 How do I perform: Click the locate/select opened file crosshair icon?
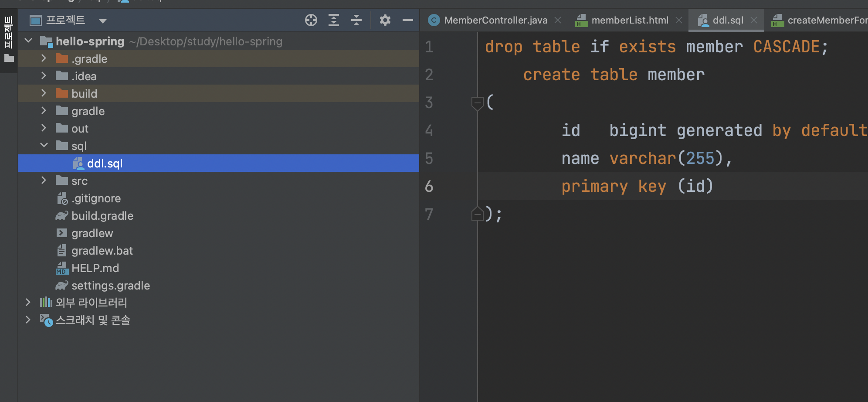[x=311, y=20]
